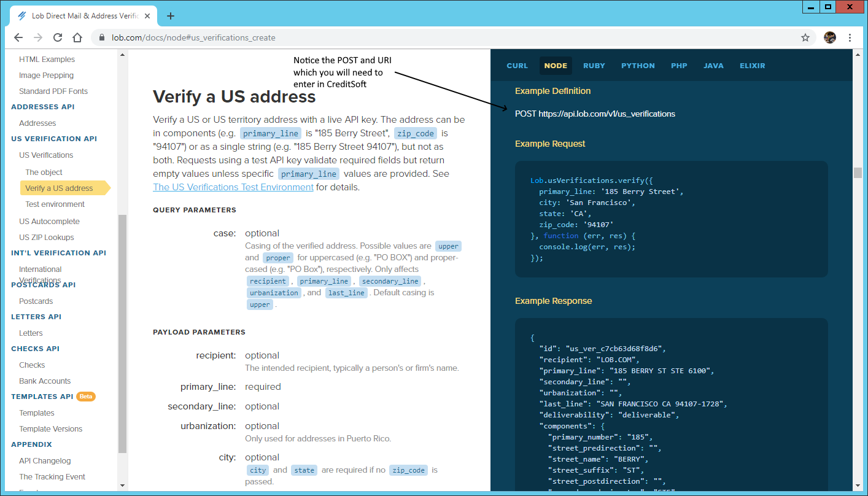Open a new browser tab
Viewport: 868px width, 496px height.
(171, 16)
